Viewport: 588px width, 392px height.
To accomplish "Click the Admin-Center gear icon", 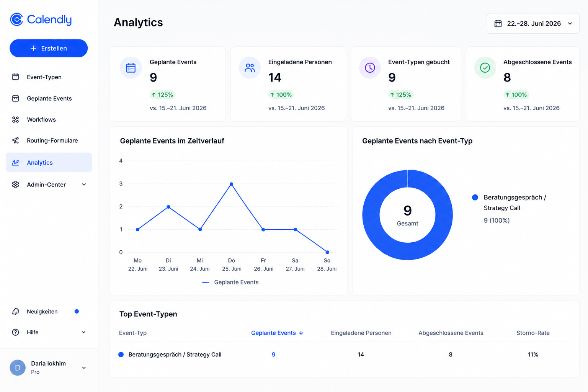I will click(x=15, y=185).
